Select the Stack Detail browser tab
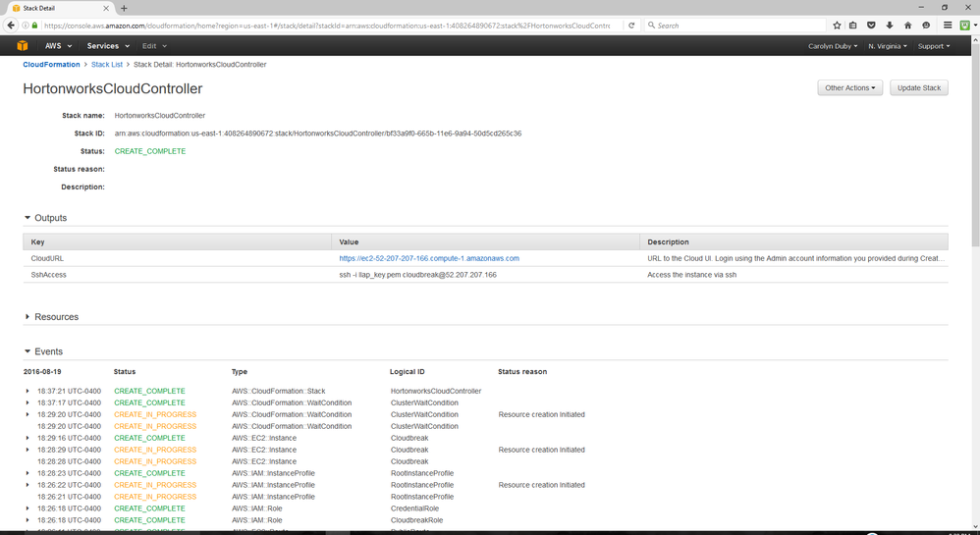 point(61,8)
